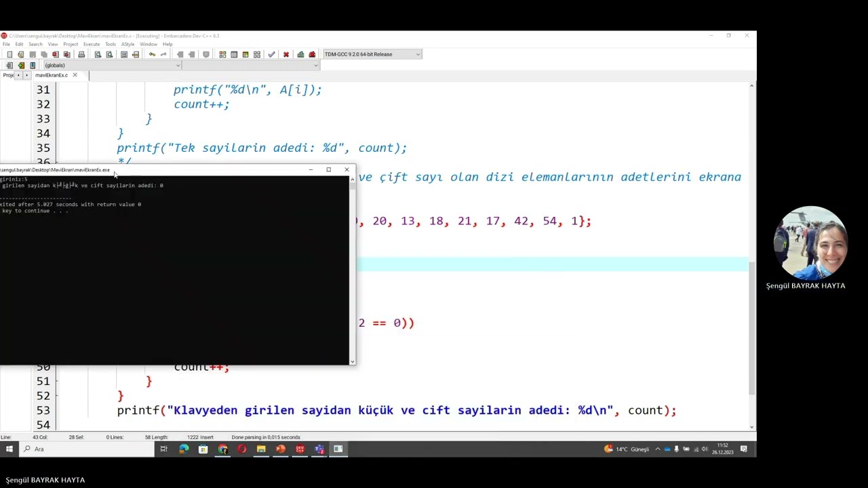Close the maviEkran.exe console window
The height and width of the screenshot is (488, 868).
click(x=347, y=169)
